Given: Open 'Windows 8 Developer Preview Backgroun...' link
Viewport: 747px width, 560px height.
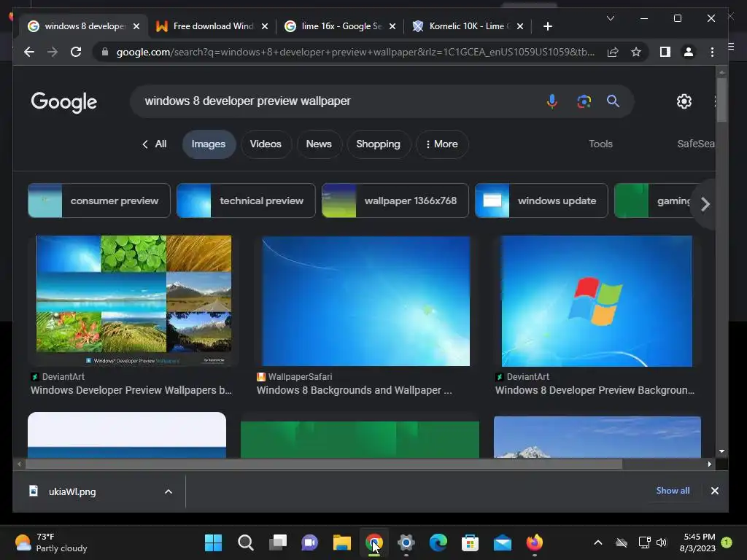Looking at the screenshot, I should [x=595, y=390].
